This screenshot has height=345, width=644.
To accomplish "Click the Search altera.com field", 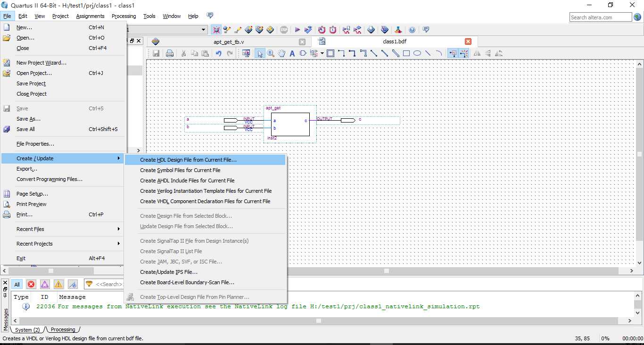I will click(601, 17).
